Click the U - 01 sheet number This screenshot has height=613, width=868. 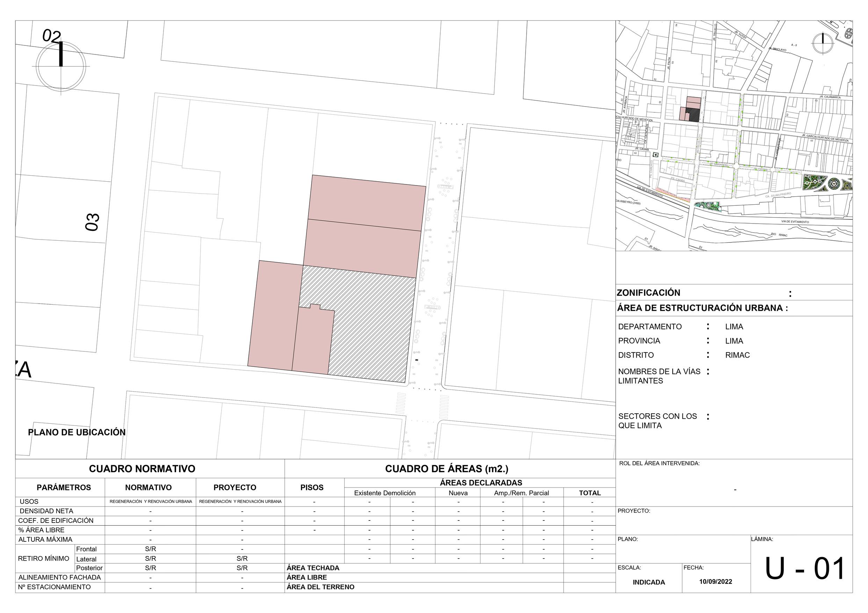click(805, 569)
